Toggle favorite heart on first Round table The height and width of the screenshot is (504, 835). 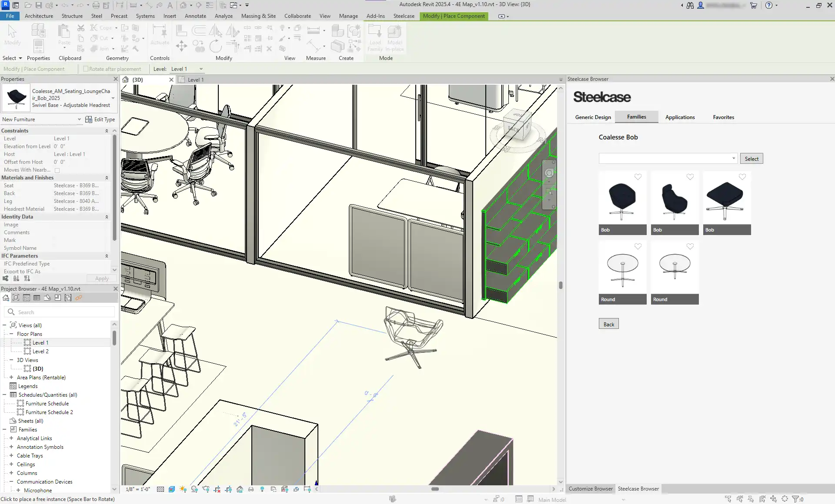click(x=638, y=246)
